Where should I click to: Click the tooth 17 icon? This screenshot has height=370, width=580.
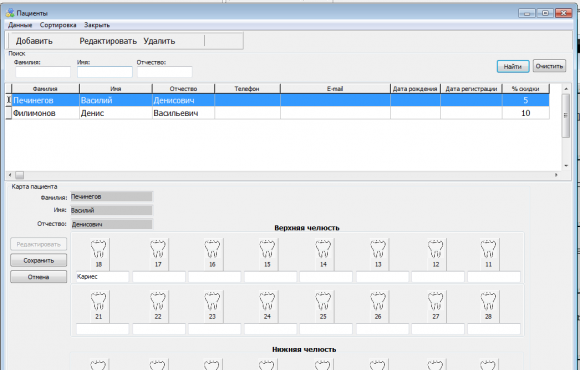158,254
